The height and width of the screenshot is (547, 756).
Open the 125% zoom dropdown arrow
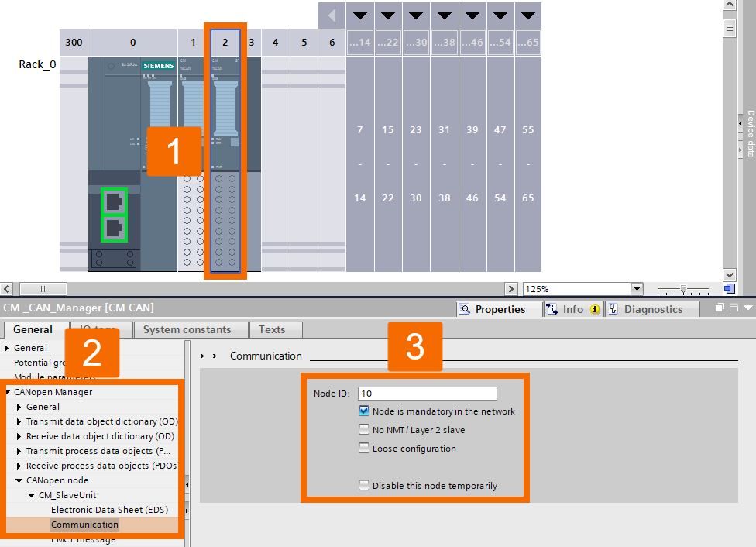click(637, 289)
